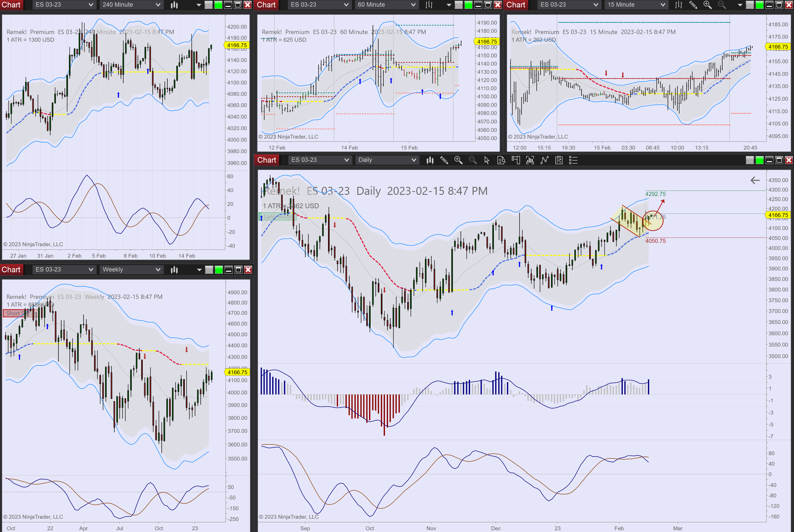Open the 240 Minute interval dropdown
The image size is (794, 532).
[x=131, y=5]
